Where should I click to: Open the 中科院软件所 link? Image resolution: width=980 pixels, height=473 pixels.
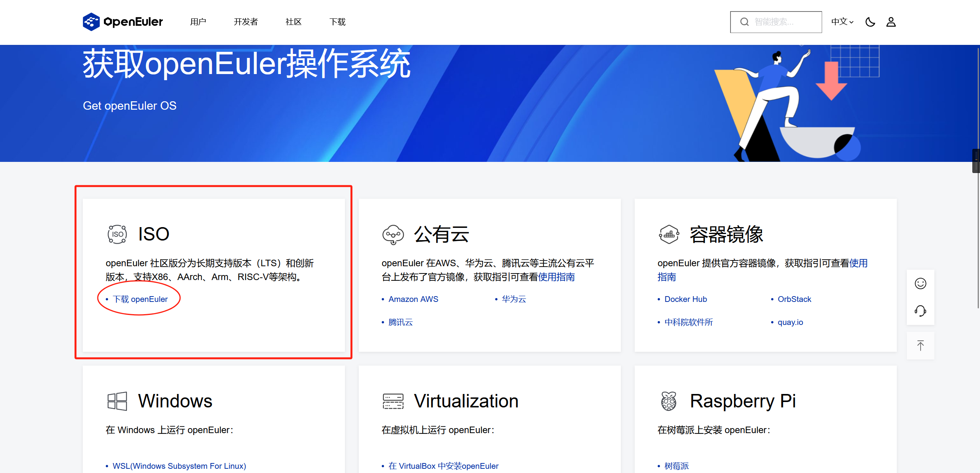click(x=689, y=322)
